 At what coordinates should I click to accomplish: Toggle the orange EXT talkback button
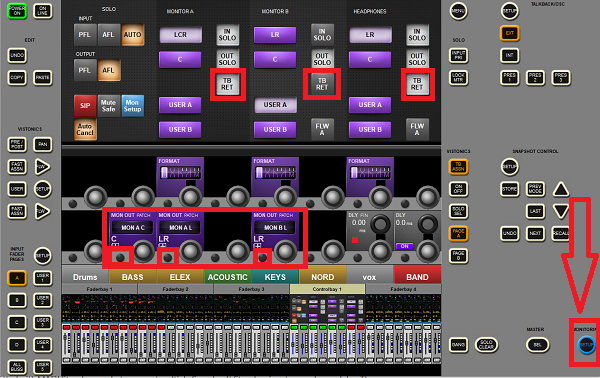[x=509, y=33]
